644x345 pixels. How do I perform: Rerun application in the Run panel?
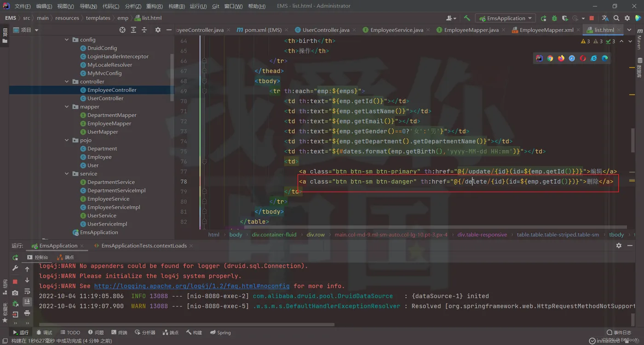click(15, 258)
